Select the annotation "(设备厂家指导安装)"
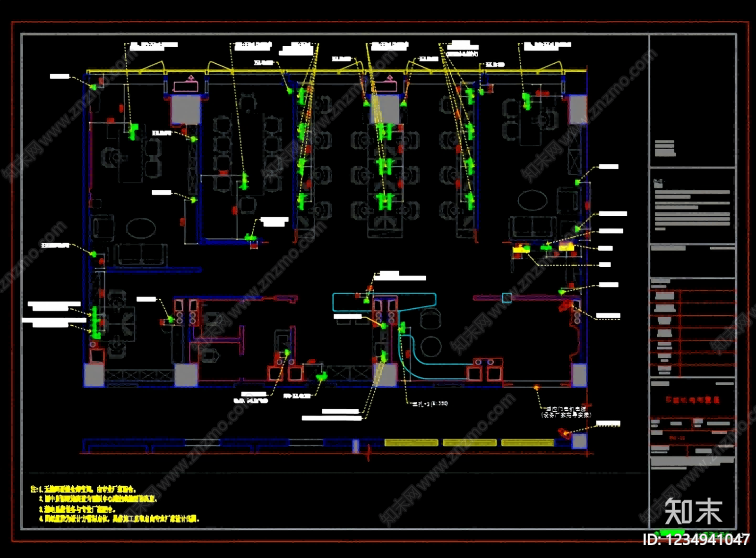 pyautogui.click(x=566, y=415)
